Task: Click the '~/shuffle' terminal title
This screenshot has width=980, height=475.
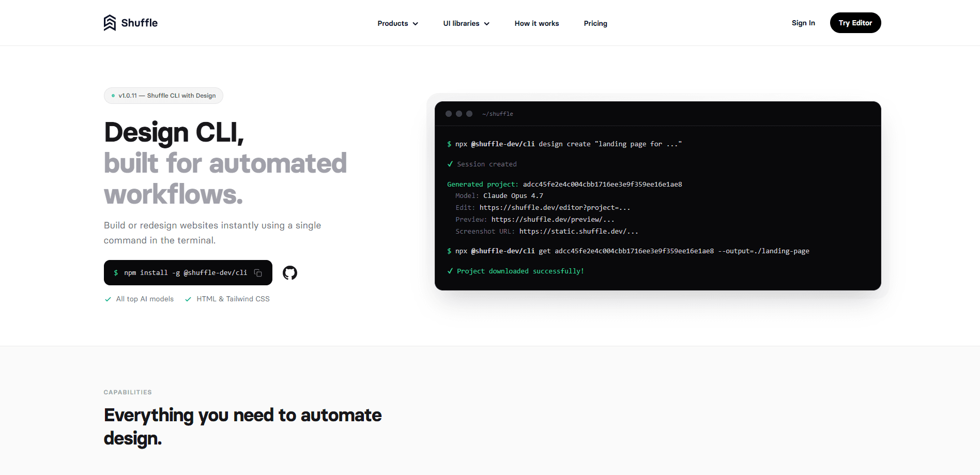Action: [497, 114]
